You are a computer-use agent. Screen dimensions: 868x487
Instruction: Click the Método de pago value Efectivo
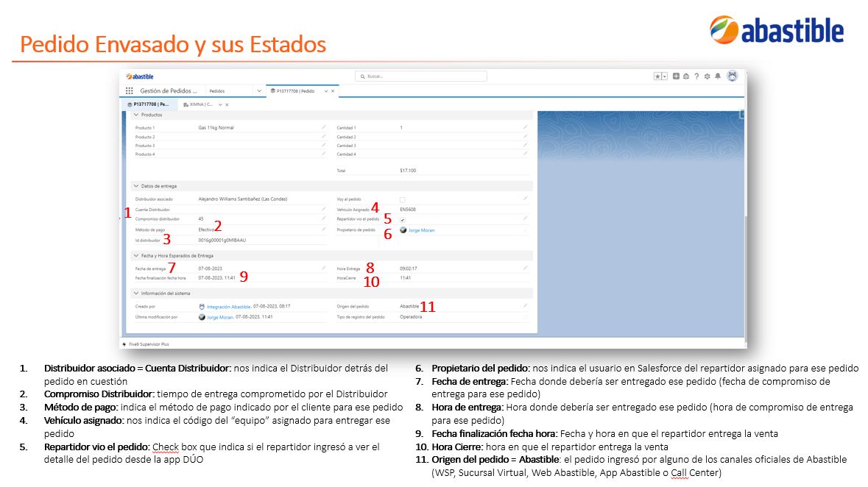click(x=206, y=230)
